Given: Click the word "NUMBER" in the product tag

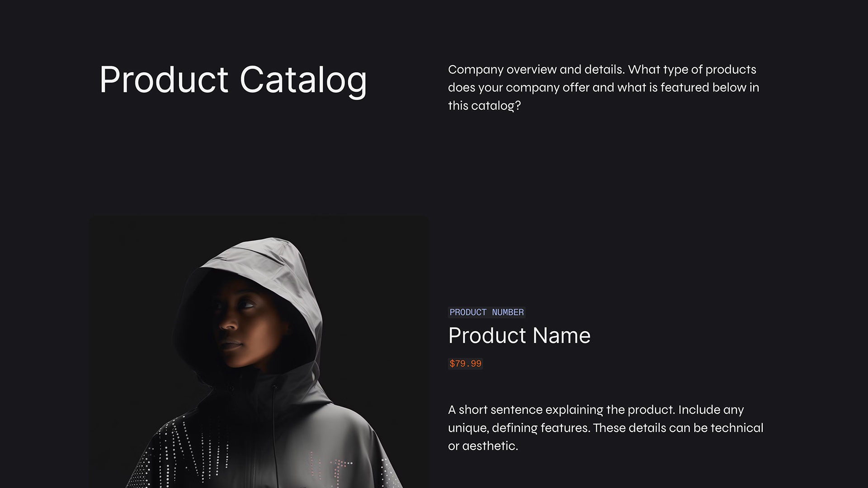Looking at the screenshot, I should point(508,312).
